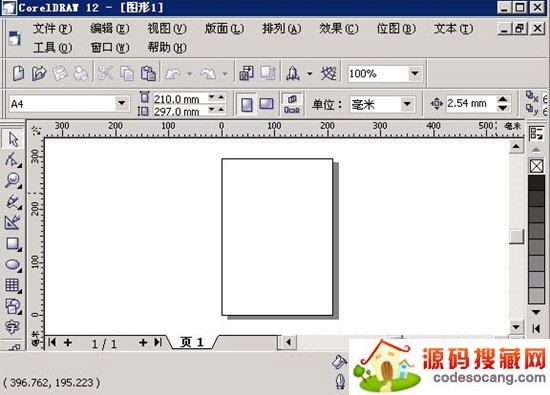Open the 版面(L) menu
This screenshot has height=395, width=550.
[x=224, y=28]
